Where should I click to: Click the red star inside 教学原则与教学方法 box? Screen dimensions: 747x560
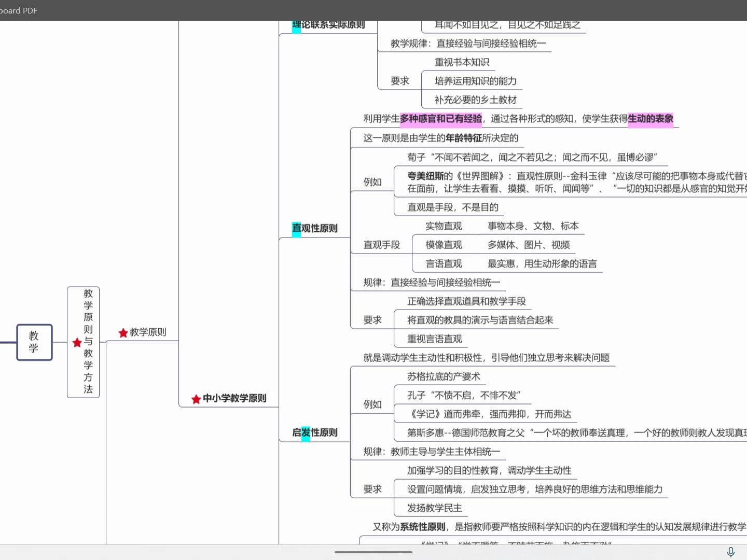[77, 342]
